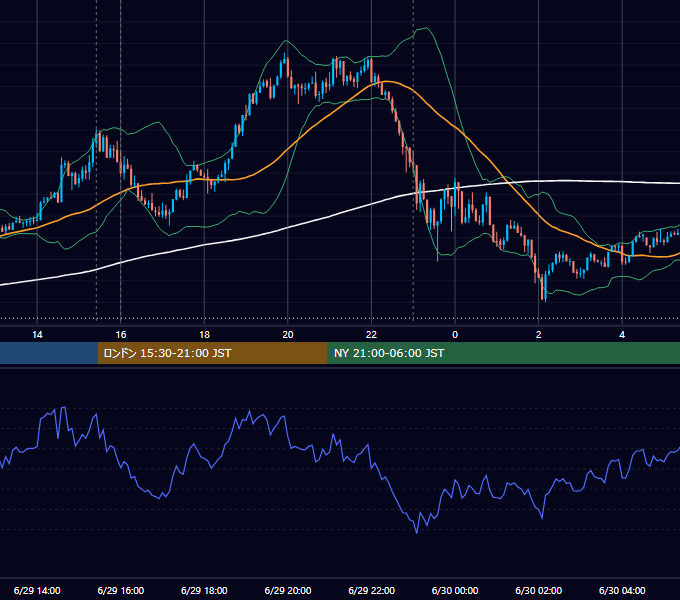The width and height of the screenshot is (680, 600).
Task: Select the ロンドン 15:30-21:00 JST session bar
Action: tap(212, 353)
